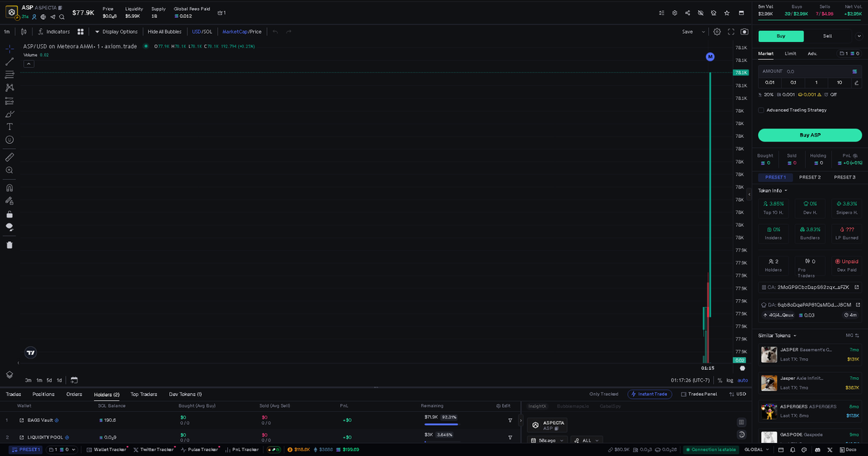Toggle Instant Trade mode

[650, 394]
